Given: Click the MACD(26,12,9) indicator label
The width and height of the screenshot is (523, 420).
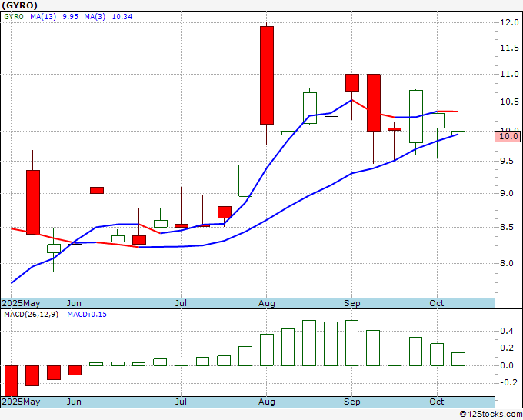Looking at the screenshot, I should [x=31, y=315].
